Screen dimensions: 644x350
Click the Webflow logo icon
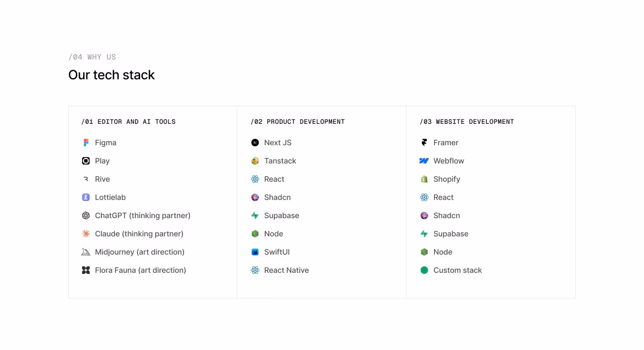(425, 161)
